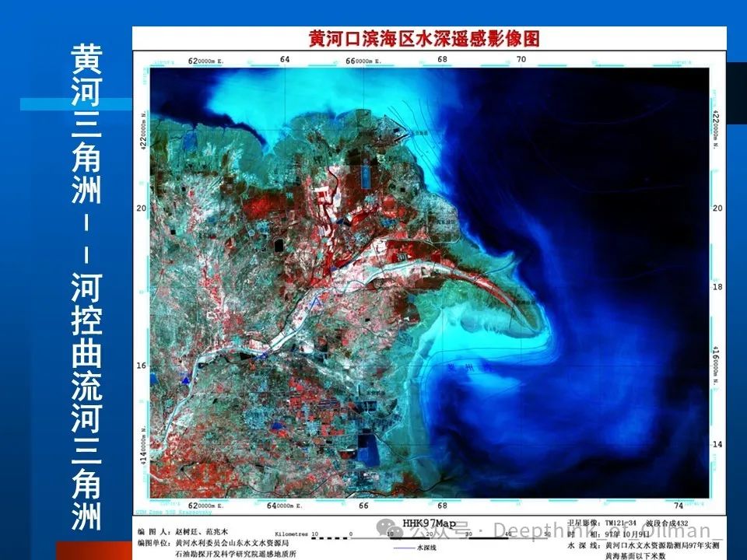Click the 波段合成432 band composite text
Image resolution: width=747 pixels, height=560 pixels.
668,523
